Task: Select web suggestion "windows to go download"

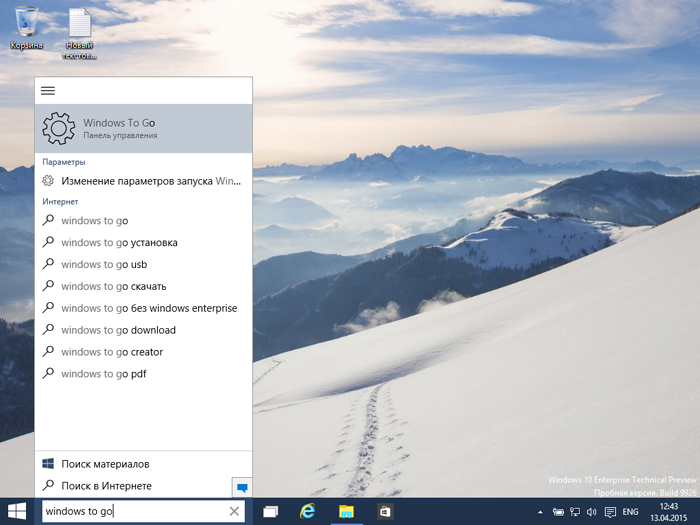Action: tap(143, 330)
